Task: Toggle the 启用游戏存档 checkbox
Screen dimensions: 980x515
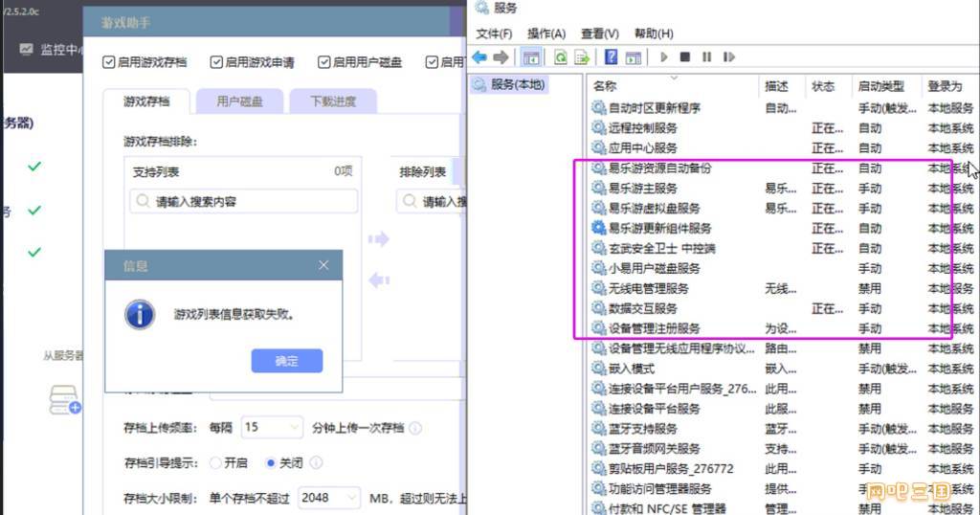Action: coord(108,62)
